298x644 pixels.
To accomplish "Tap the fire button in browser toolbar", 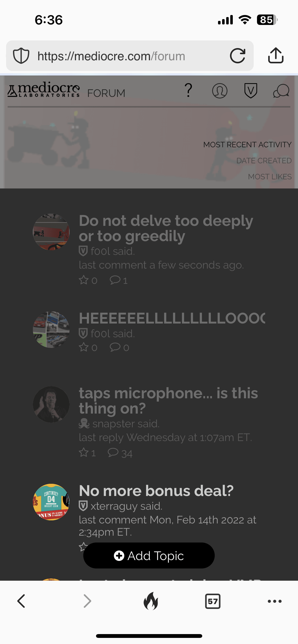I will pyautogui.click(x=151, y=601).
